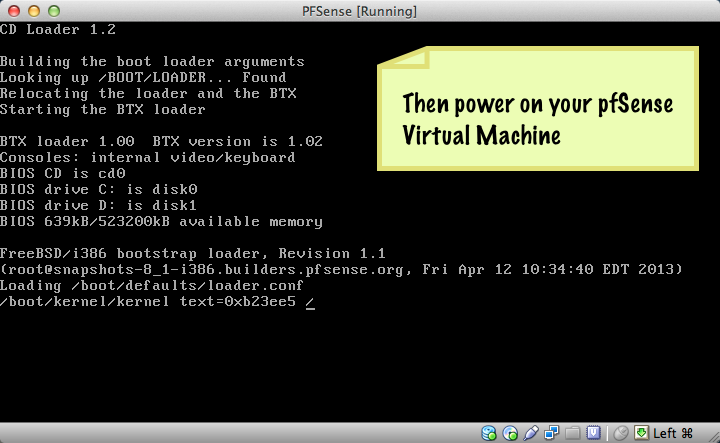720x443 pixels.
Task: Click 'BIOS CD is cd0' line
Action: point(62,174)
